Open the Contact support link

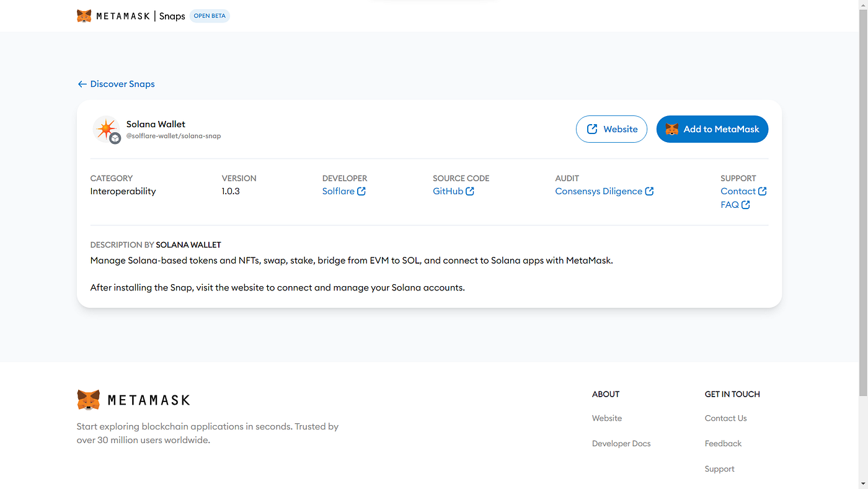pos(743,191)
